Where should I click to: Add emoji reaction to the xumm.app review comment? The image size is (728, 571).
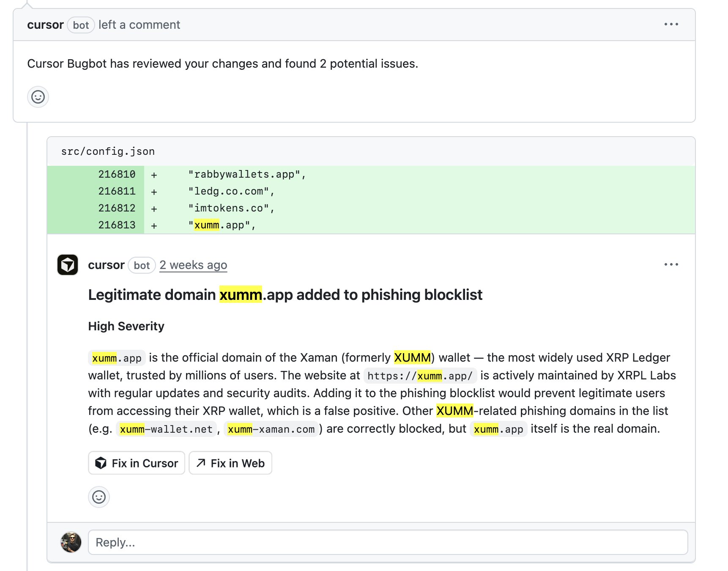coord(99,497)
